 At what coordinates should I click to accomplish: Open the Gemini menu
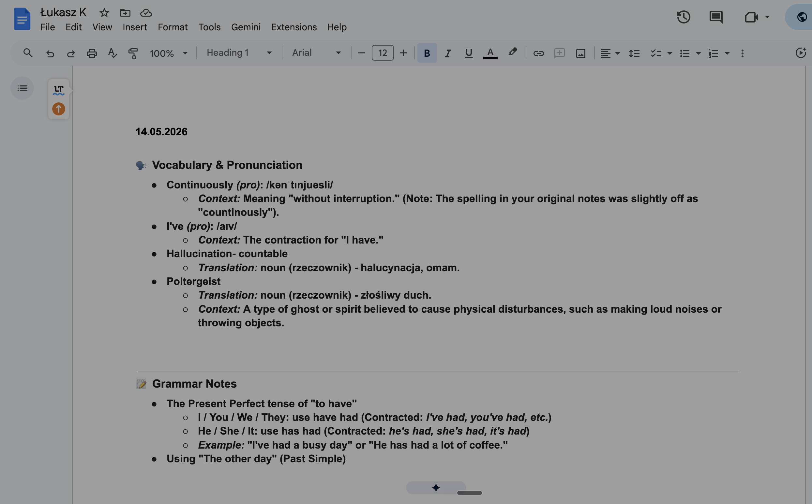246,27
